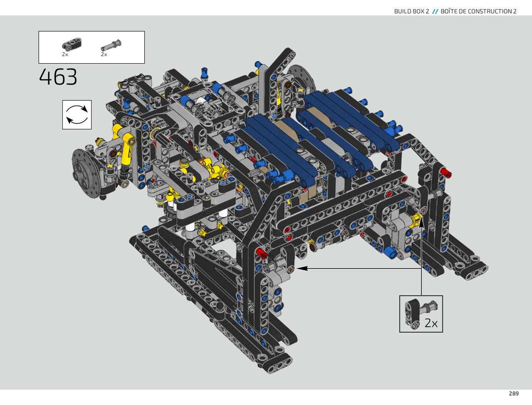532x405 pixels.
Task: Click the step number 463
Action: coord(58,77)
